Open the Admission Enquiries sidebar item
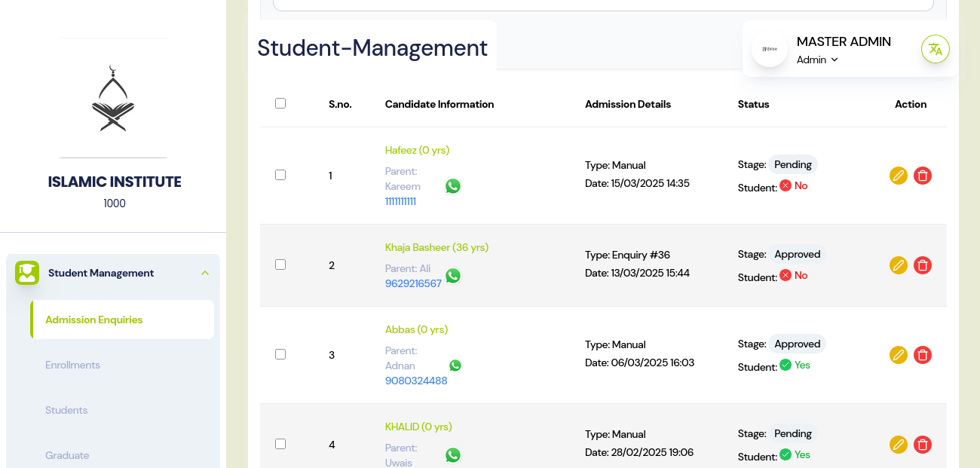The width and height of the screenshot is (980, 468). tap(94, 320)
